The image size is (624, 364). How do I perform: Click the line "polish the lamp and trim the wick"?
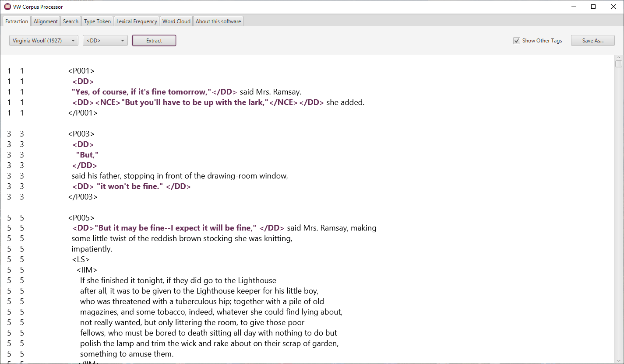click(209, 344)
